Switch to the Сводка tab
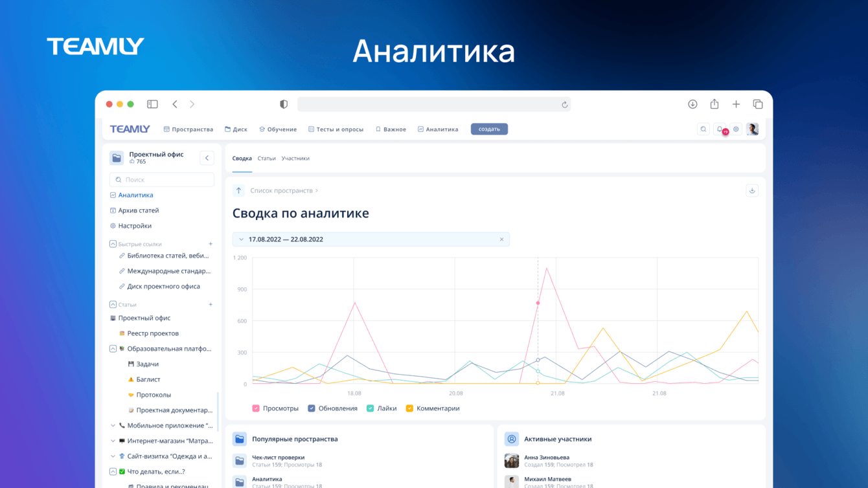The height and width of the screenshot is (488, 868). tap(242, 159)
